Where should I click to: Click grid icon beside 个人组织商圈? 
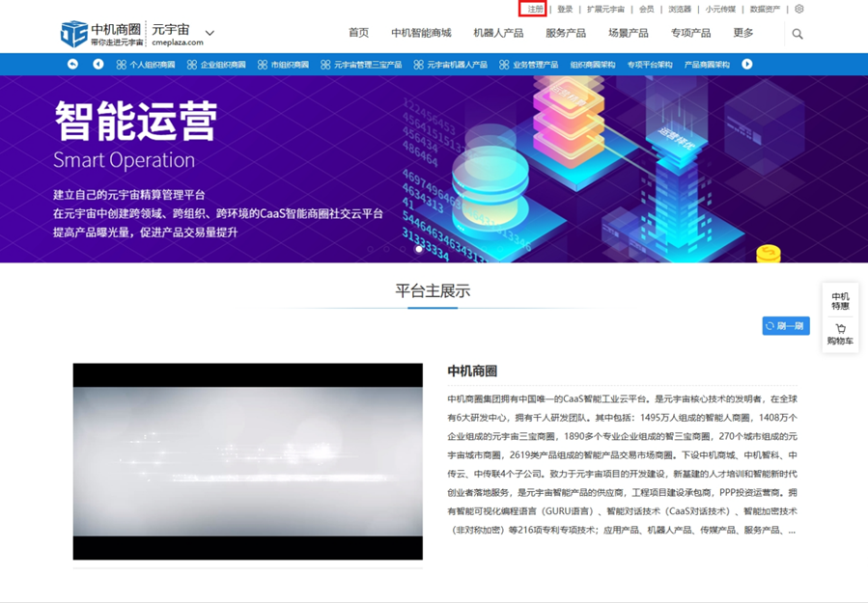click(x=122, y=65)
